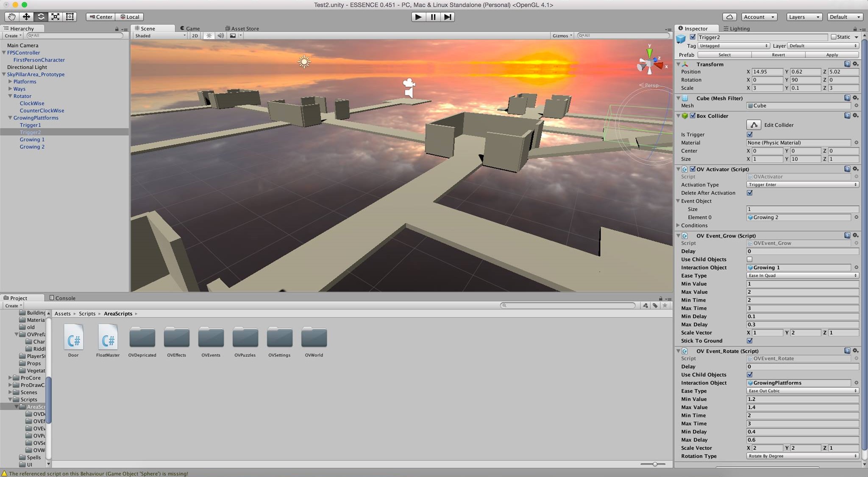868x477 pixels.
Task: Open OV Event_Rotate help icon
Action: click(847, 351)
